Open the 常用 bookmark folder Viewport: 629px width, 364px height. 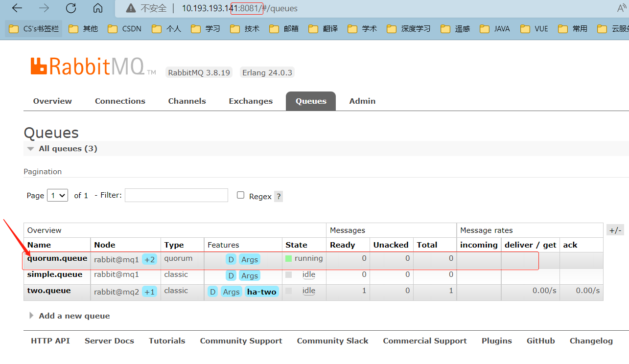pos(573,29)
